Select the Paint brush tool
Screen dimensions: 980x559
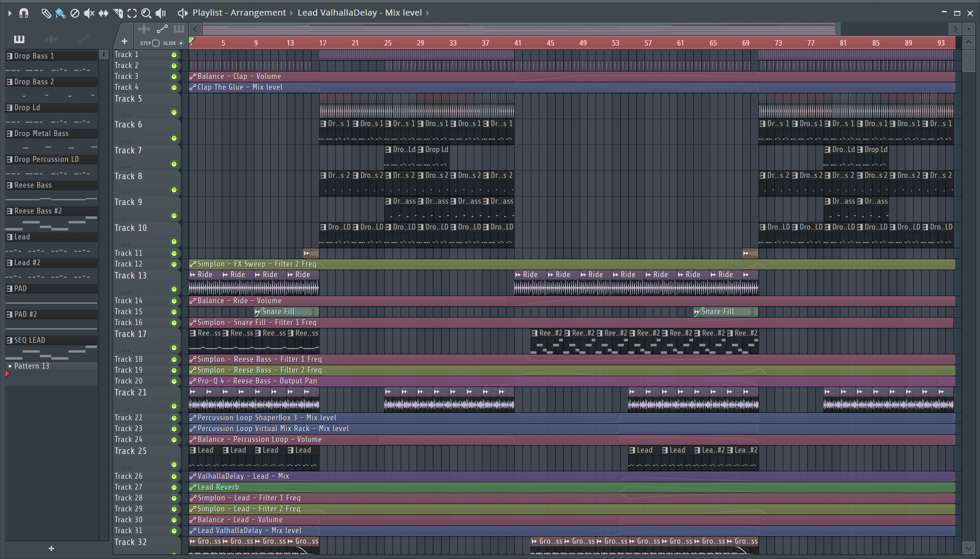(x=60, y=14)
